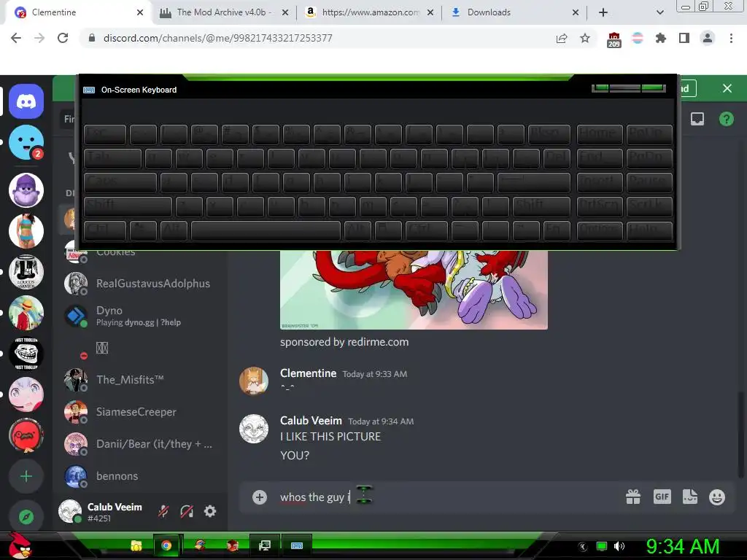
Task: Open the emoji picker
Action: [x=717, y=497]
